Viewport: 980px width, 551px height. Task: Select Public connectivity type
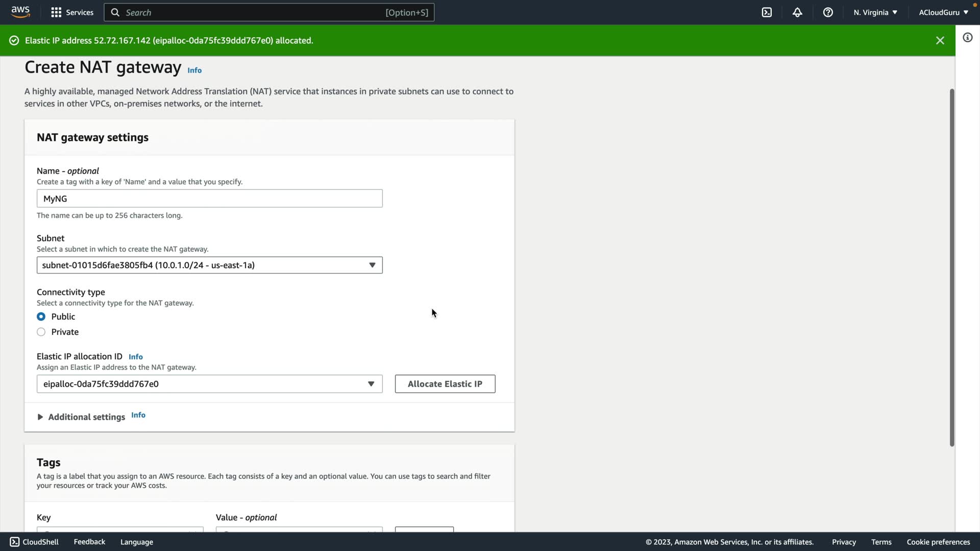coord(41,317)
